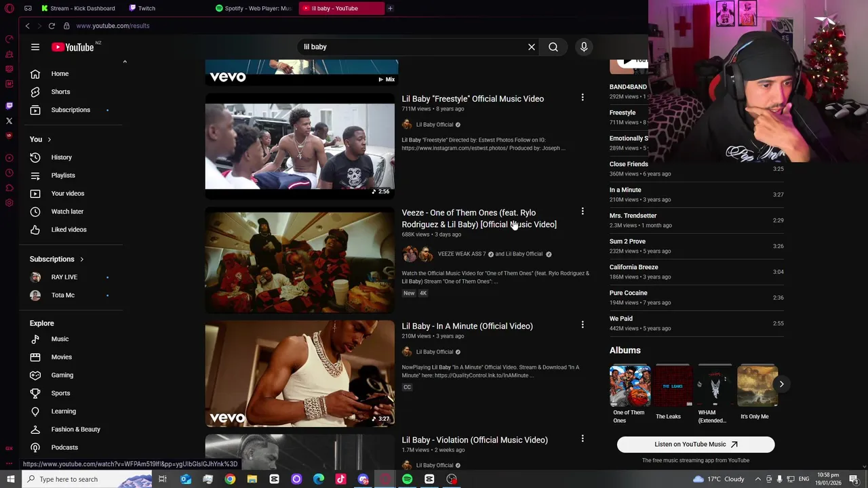The height and width of the screenshot is (488, 868).
Task: Open a new browser tab plus button
Action: click(390, 8)
